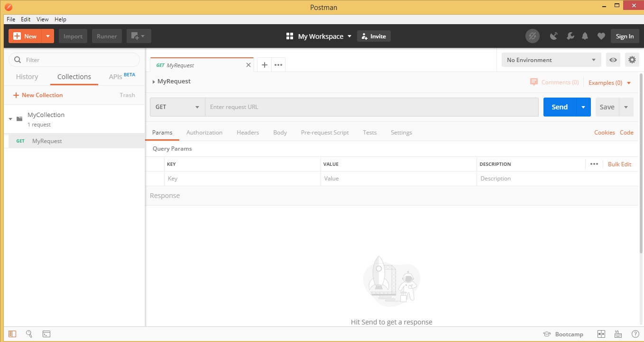The height and width of the screenshot is (342, 644).
Task: Open the Help menu
Action: tap(60, 19)
